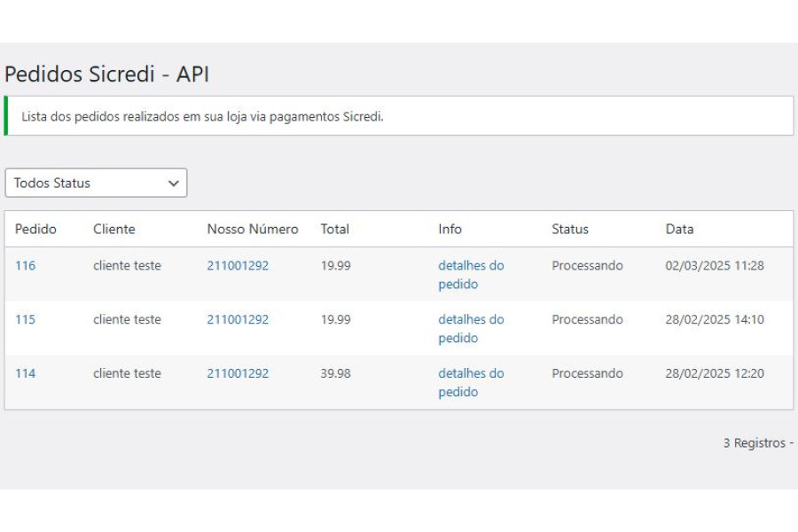Click the Status column header

tap(570, 229)
